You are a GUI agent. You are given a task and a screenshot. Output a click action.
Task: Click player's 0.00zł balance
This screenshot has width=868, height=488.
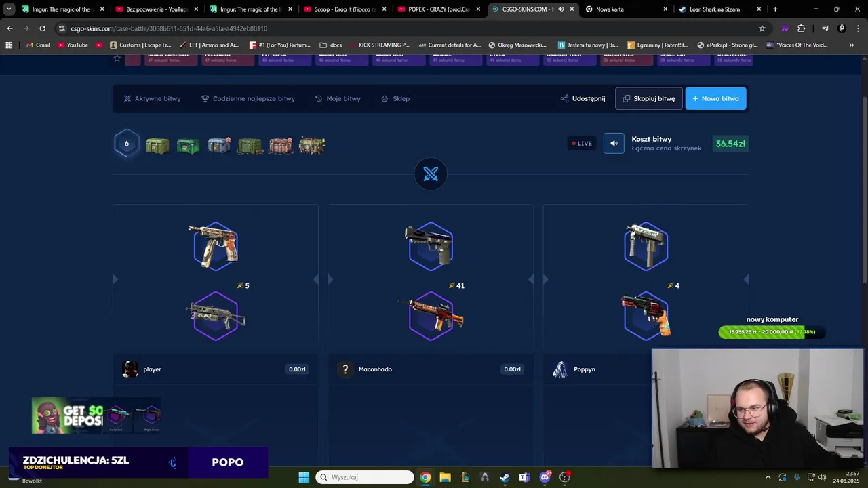297,369
